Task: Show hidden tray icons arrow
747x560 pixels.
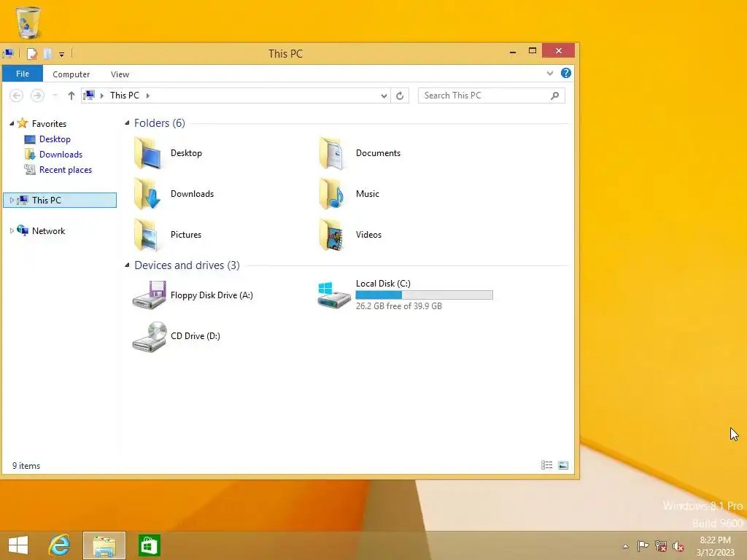Action: tap(625, 546)
